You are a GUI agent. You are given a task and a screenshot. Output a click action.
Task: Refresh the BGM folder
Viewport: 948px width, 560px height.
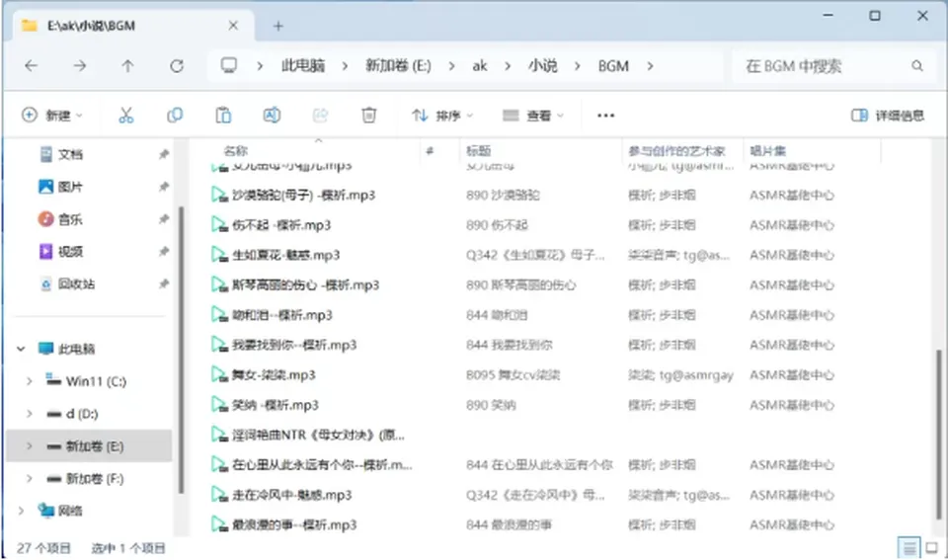tap(176, 66)
